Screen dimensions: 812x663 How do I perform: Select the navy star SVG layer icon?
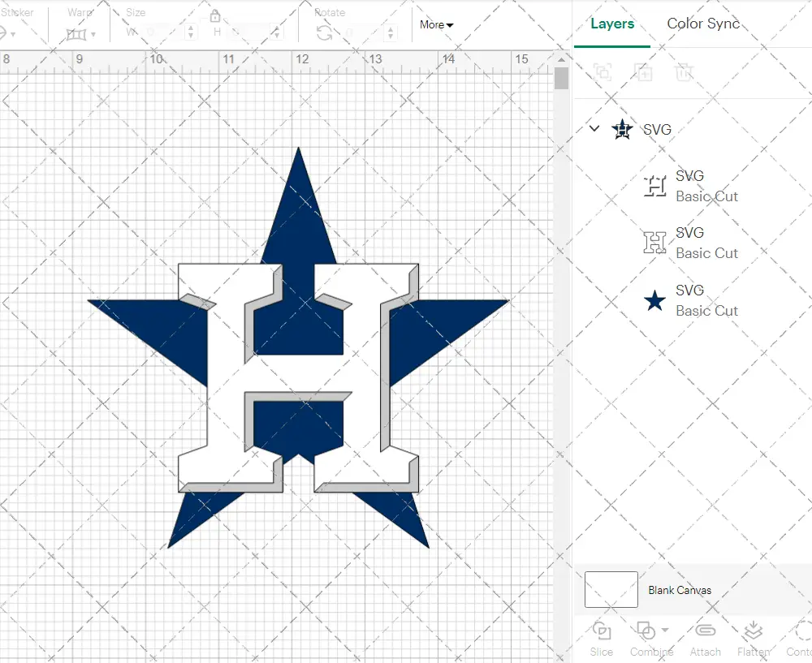click(x=654, y=300)
